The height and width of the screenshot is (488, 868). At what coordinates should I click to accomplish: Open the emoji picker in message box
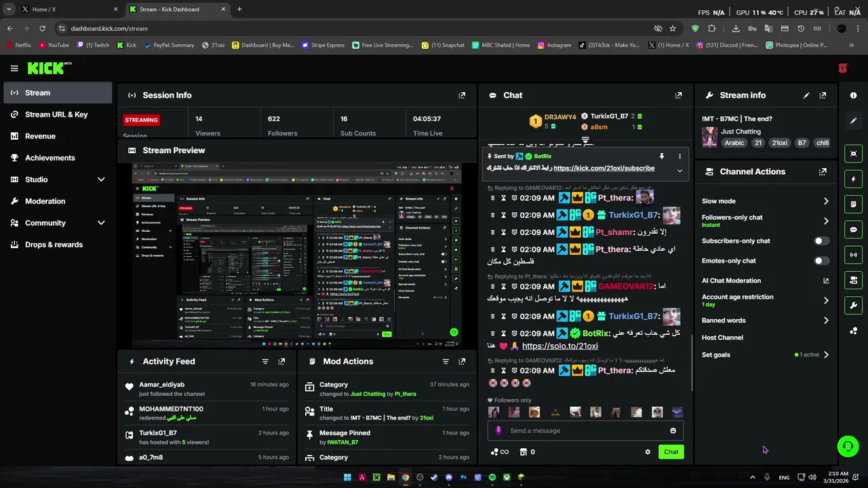[673, 431]
